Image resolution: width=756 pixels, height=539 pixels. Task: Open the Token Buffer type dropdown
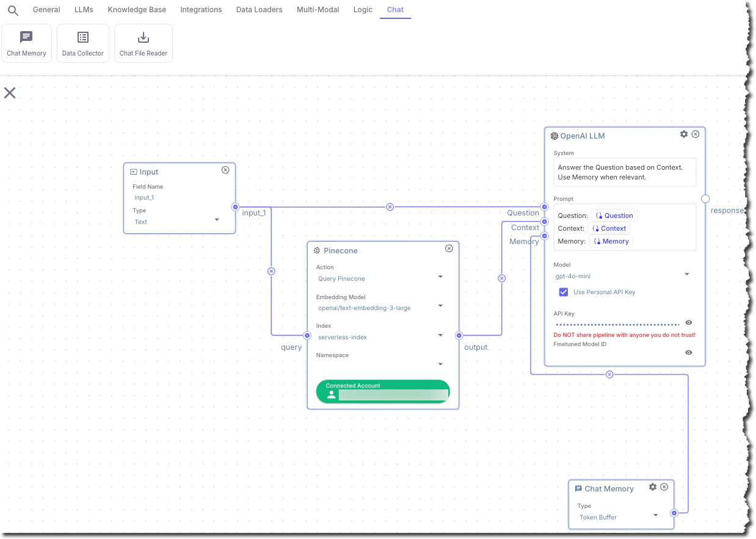655,515
